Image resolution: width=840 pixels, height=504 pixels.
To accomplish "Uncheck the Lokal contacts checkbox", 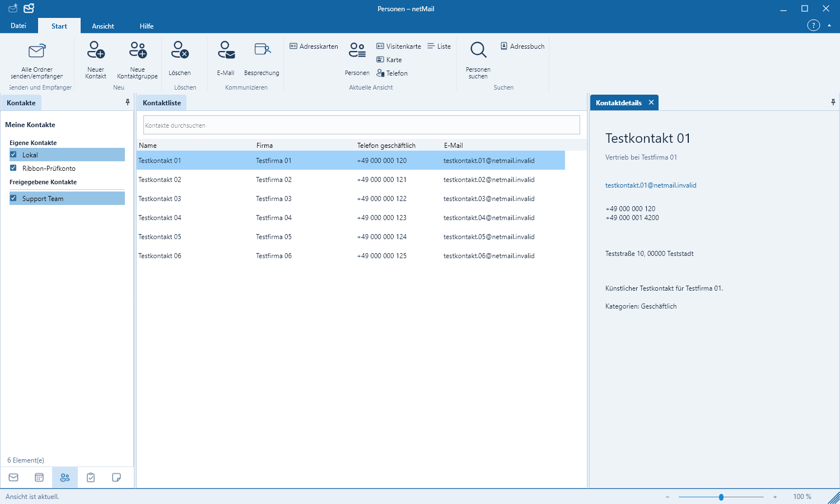I will 13,155.
